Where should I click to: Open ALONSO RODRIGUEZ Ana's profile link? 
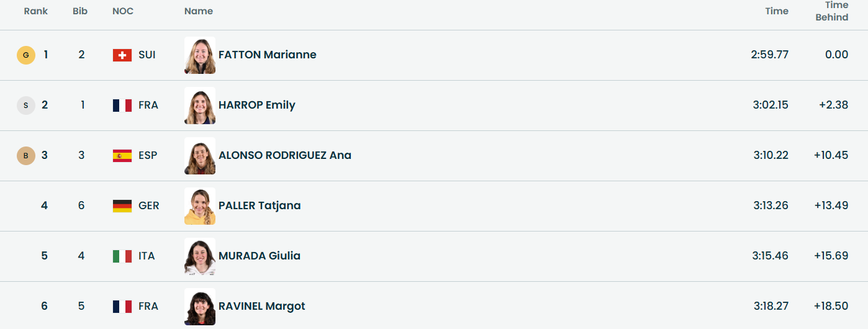click(x=284, y=155)
